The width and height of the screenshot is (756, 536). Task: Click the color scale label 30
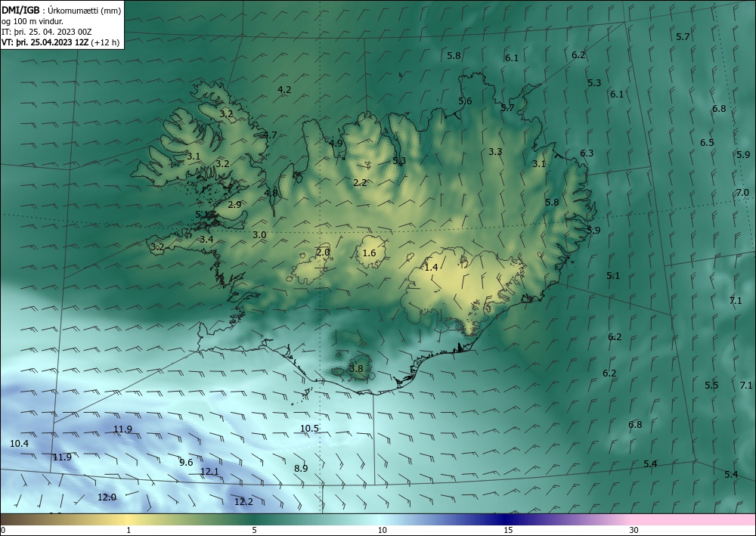(634, 531)
